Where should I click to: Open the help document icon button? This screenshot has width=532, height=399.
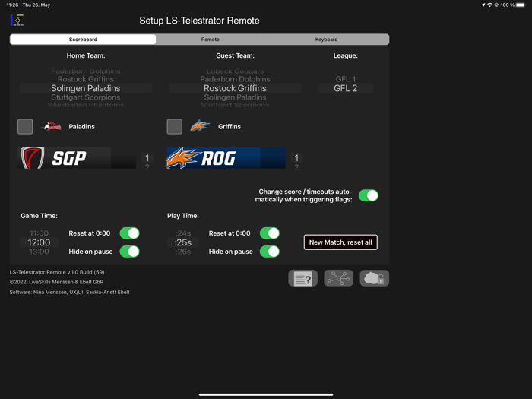(302, 278)
